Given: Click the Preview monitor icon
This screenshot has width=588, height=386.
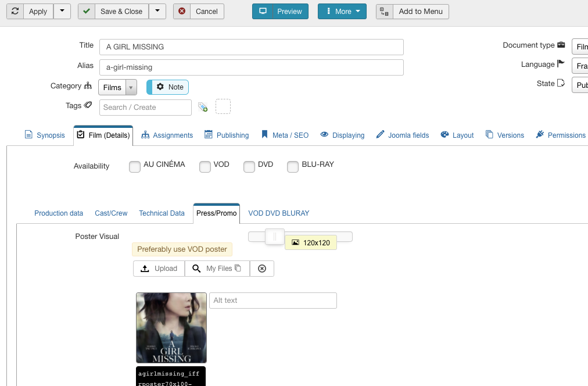Looking at the screenshot, I should click(x=263, y=11).
